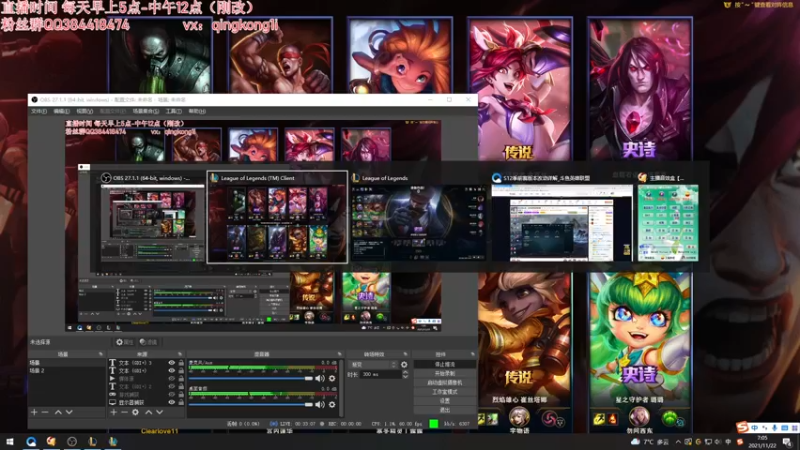Open 编辑(E) menu in OBS

pos(61,111)
